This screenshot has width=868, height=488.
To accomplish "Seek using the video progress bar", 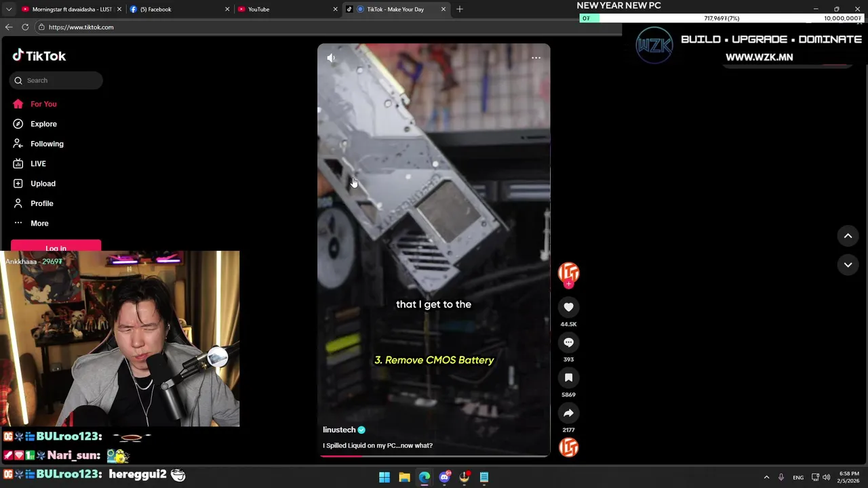I will point(434,456).
